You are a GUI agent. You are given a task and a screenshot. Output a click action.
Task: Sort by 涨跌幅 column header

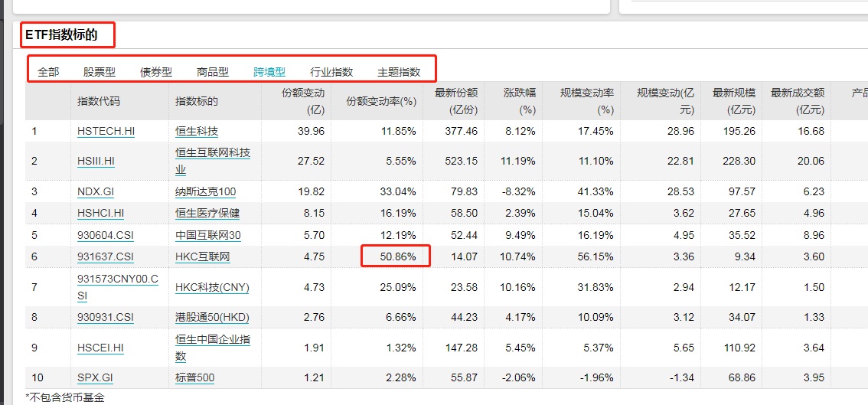(x=519, y=100)
